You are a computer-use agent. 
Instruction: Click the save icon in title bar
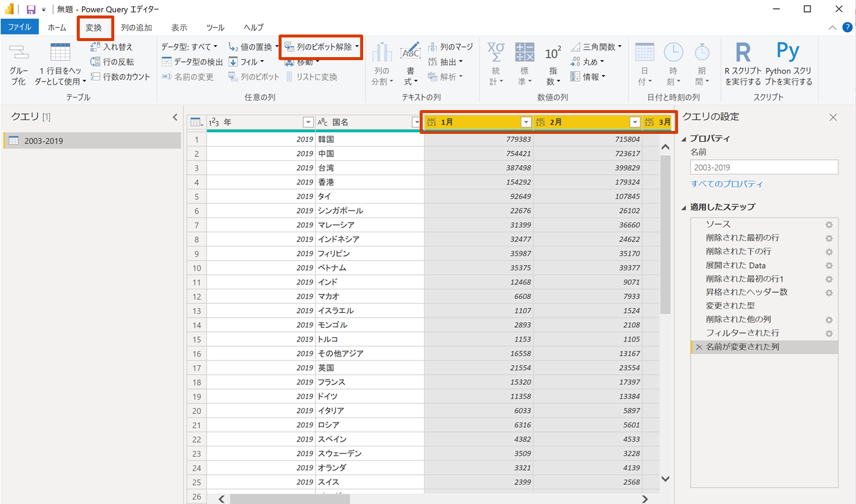pyautogui.click(x=31, y=10)
